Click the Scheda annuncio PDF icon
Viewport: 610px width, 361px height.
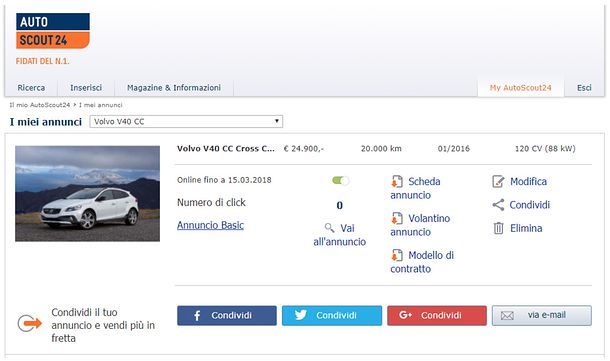point(397,181)
